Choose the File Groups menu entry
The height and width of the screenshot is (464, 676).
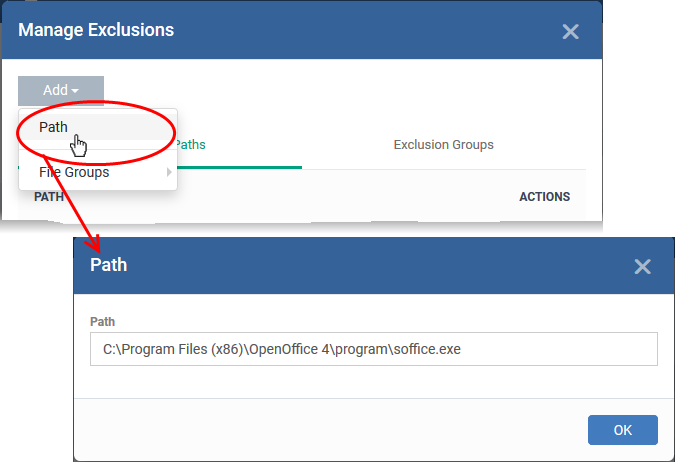point(74,172)
